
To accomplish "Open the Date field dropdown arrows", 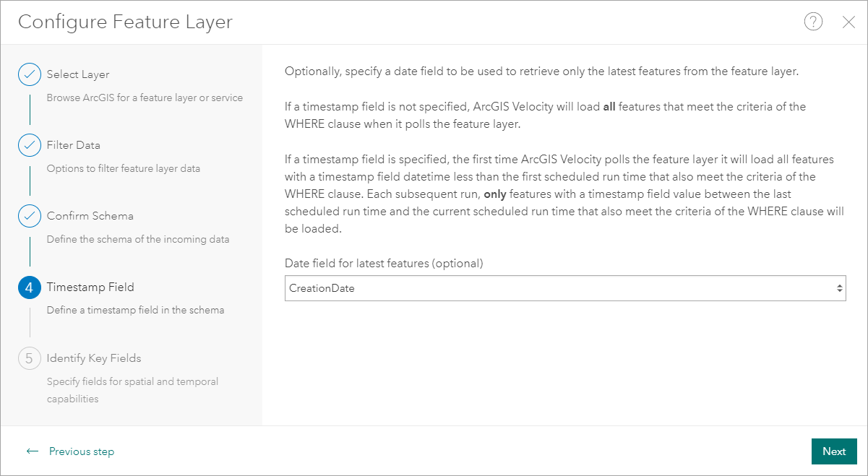I will click(x=839, y=288).
